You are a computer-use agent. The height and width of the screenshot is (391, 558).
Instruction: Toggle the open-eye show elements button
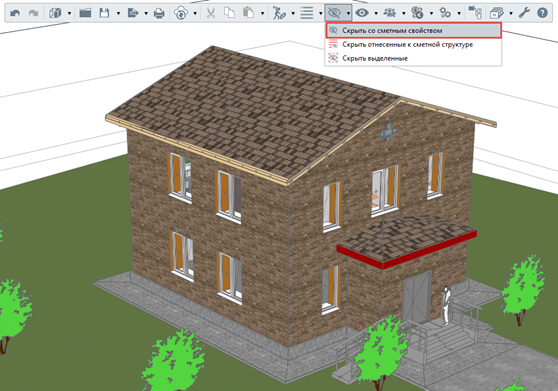362,13
